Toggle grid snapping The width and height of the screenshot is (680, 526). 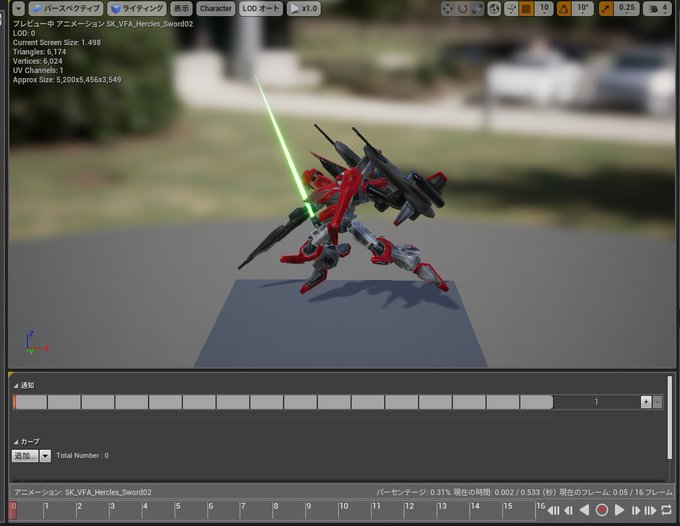(x=526, y=8)
